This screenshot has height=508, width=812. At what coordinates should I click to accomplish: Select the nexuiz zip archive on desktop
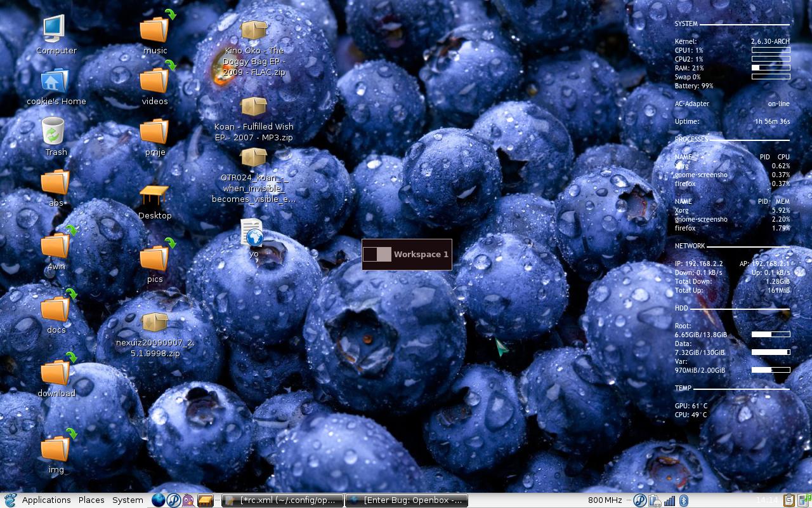(154, 323)
